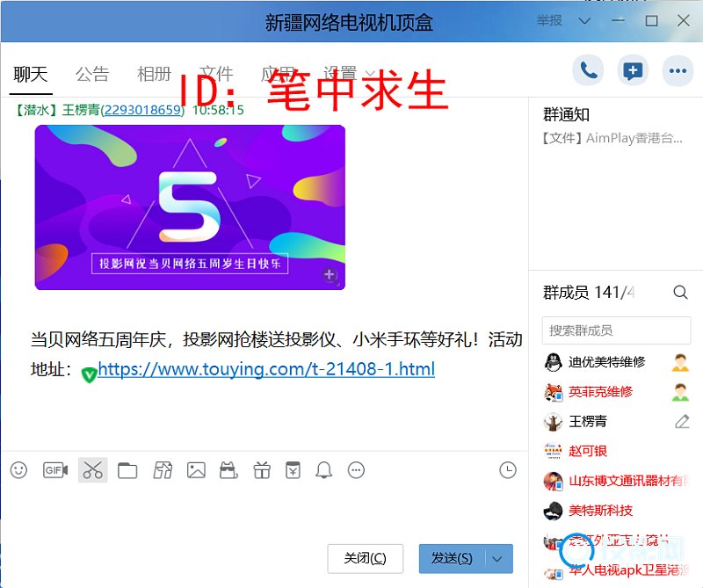Click the 群成员 141 heading

[589, 293]
